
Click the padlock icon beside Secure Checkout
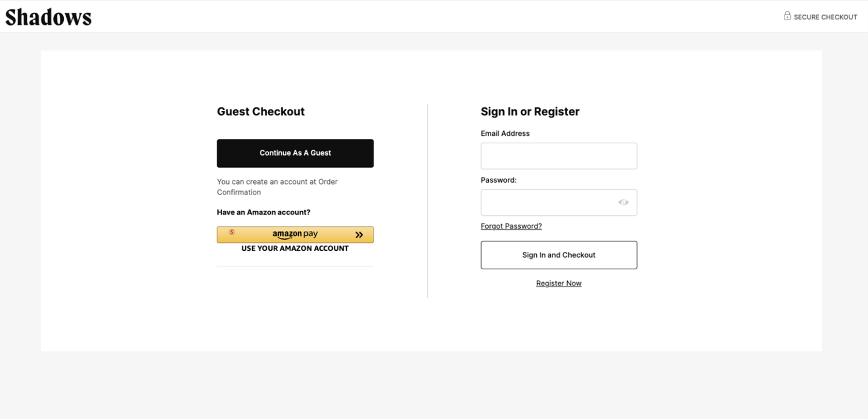click(787, 16)
